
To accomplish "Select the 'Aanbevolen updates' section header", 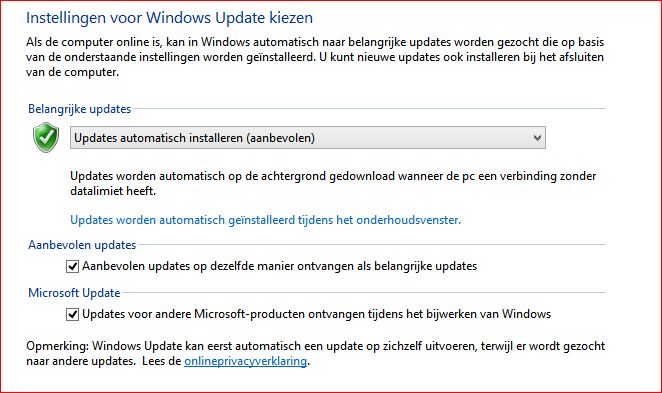I will point(82,245).
